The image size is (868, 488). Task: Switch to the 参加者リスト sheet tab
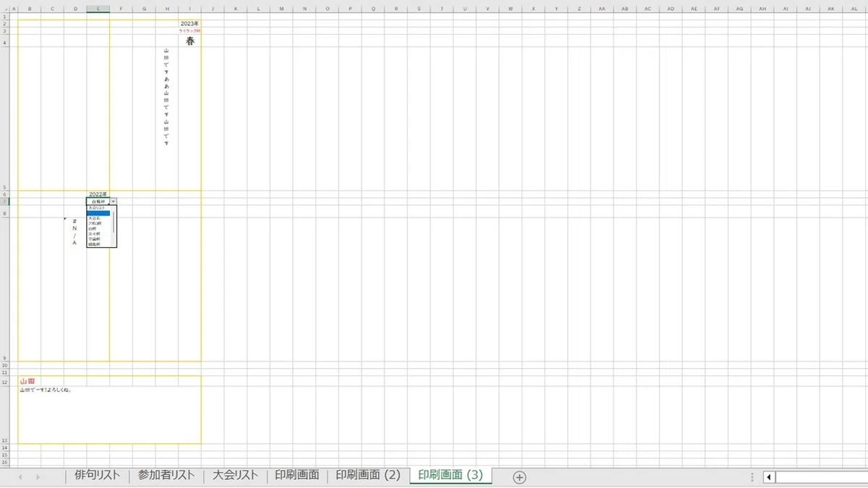tap(166, 475)
